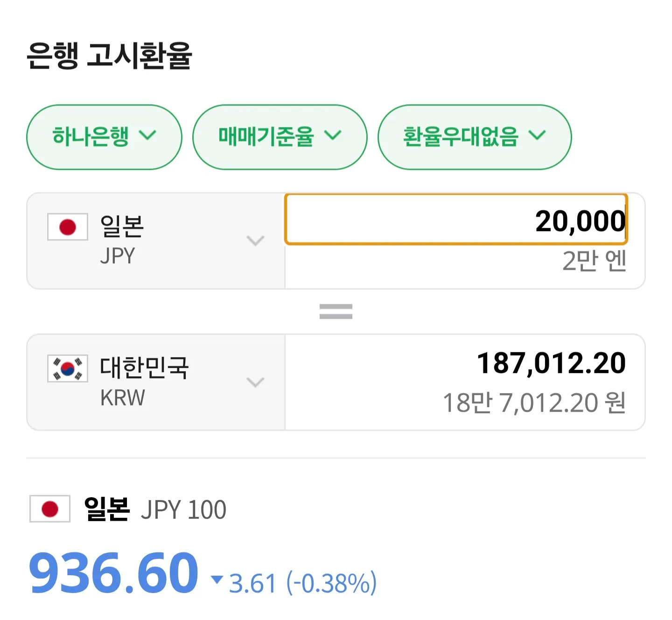This screenshot has height=620, width=672.
Task: Click the South Korea flag icon
Action: 68,368
